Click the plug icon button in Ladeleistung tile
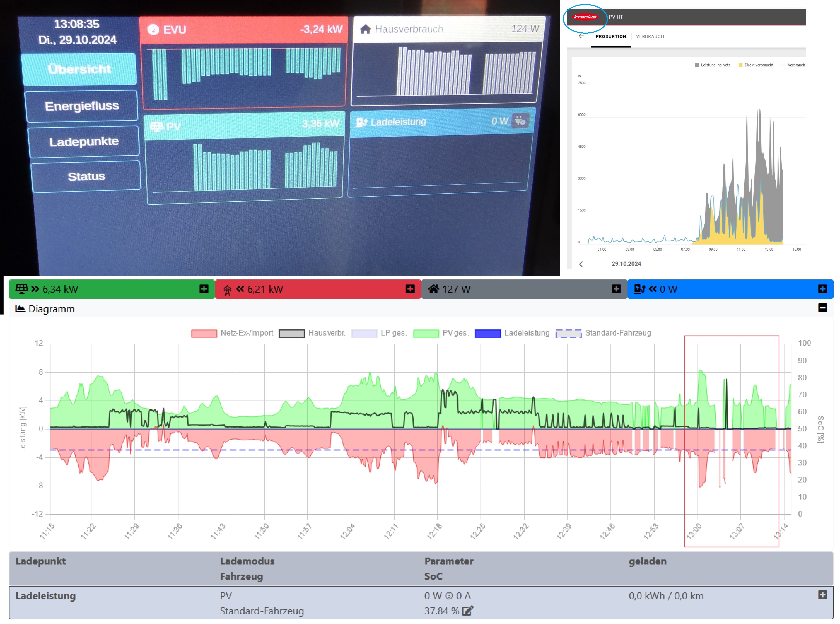The width and height of the screenshot is (840, 624). [520, 121]
